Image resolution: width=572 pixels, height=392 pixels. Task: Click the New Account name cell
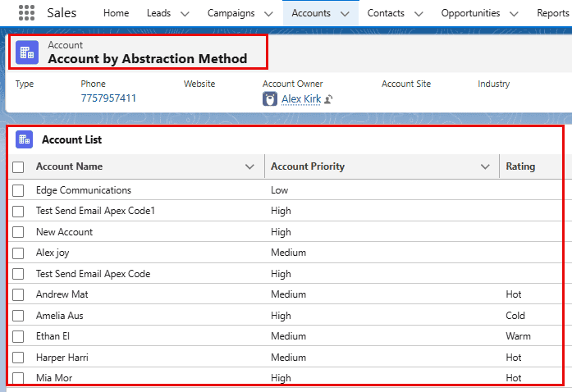point(64,232)
